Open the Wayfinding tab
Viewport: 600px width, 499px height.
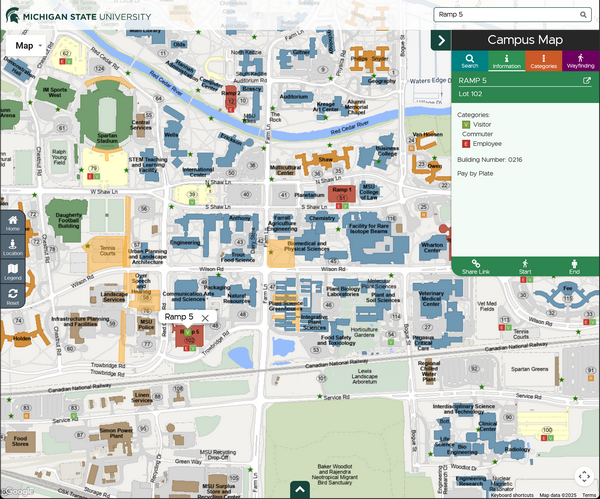[580, 61]
